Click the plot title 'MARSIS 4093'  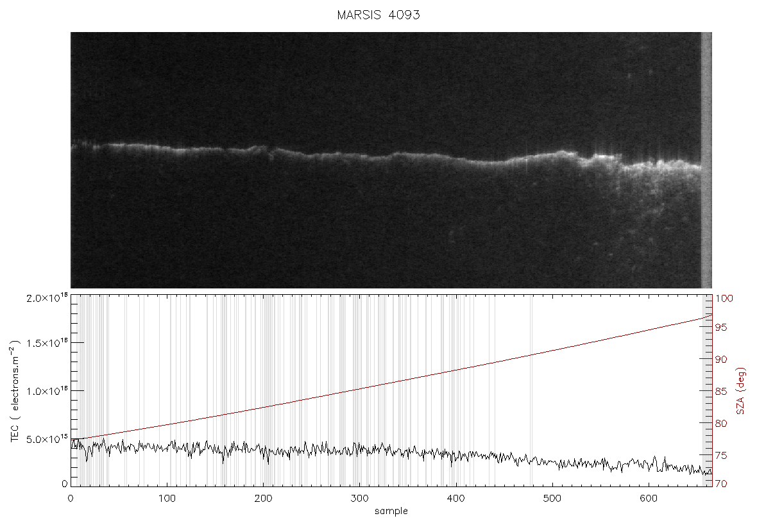378,15
